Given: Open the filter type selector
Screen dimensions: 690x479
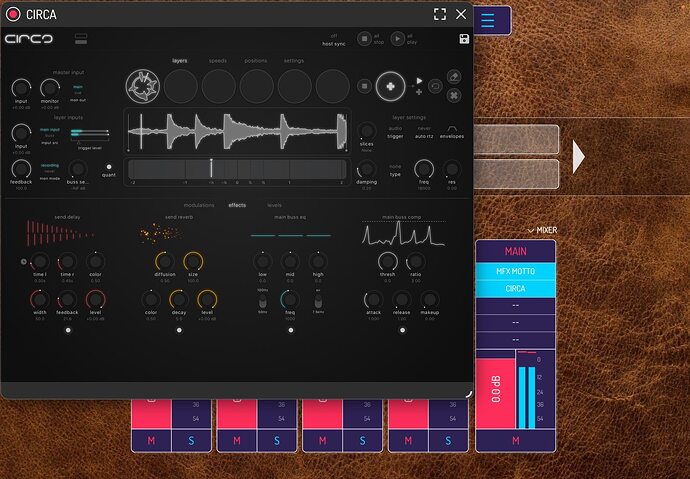Looking at the screenshot, I should 395,171.
